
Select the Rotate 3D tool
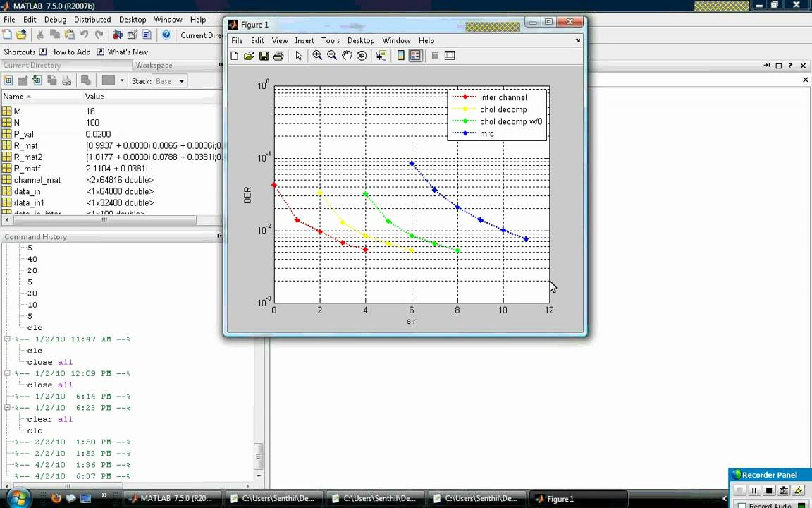362,56
